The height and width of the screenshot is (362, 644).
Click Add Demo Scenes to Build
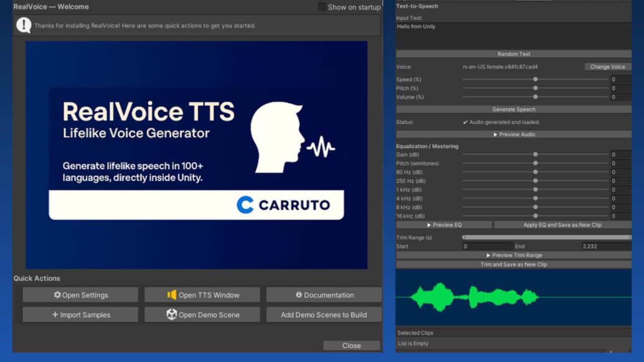[x=324, y=315]
